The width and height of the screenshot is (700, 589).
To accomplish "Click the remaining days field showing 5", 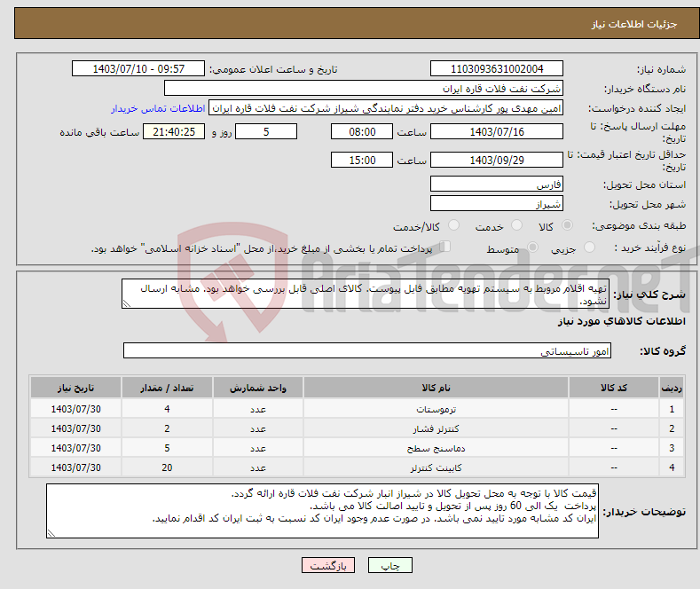I will (x=266, y=131).
